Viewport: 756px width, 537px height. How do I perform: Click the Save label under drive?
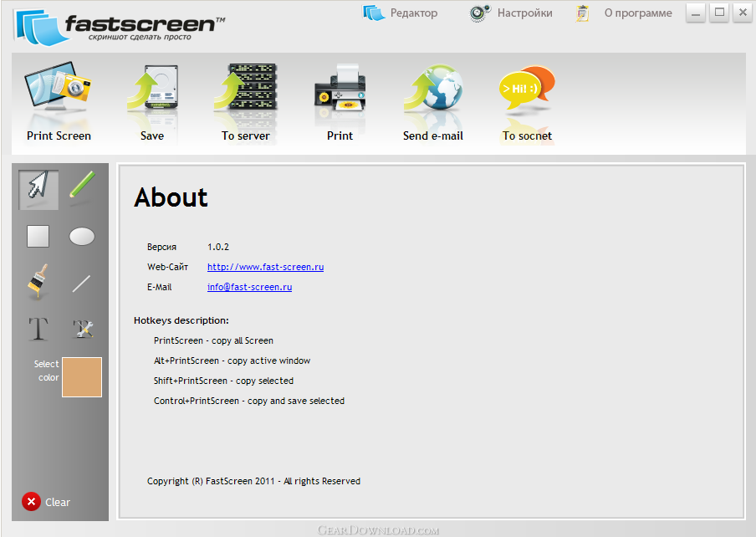(x=152, y=136)
